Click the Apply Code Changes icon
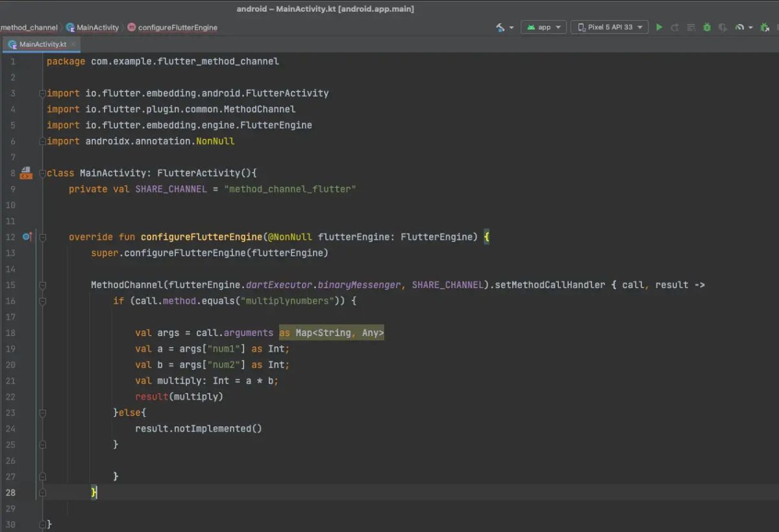Screen dimensions: 779x532 [691, 27]
